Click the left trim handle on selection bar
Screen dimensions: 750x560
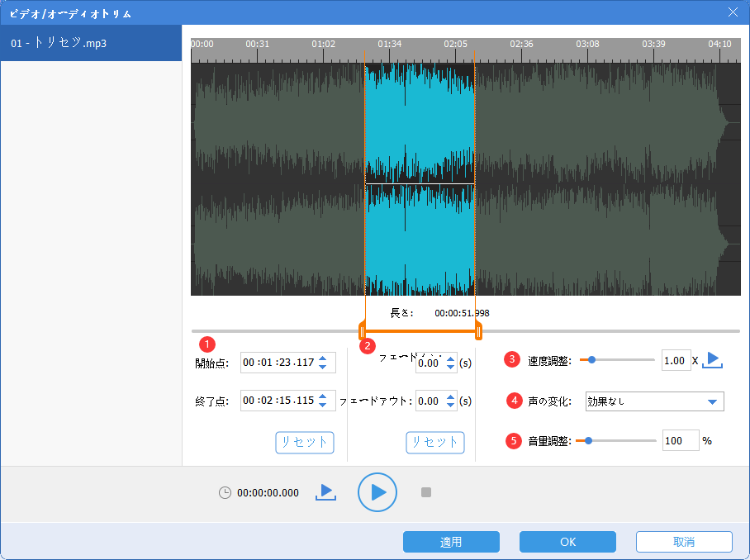click(362, 331)
